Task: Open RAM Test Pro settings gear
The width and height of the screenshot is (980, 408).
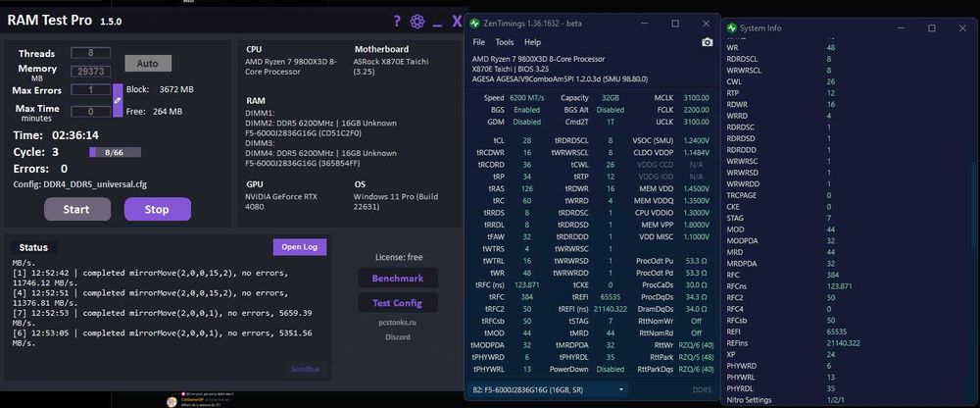Action: pyautogui.click(x=416, y=22)
